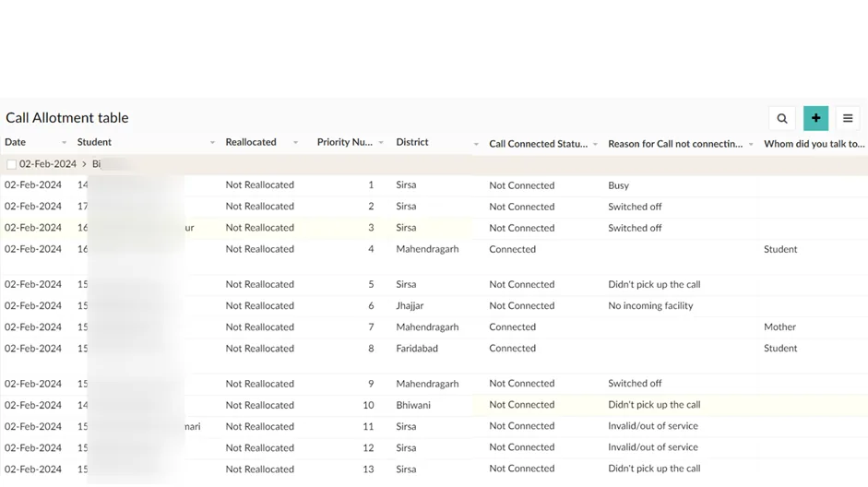Open the Priority Nu... column dropdown arrow

point(381,143)
